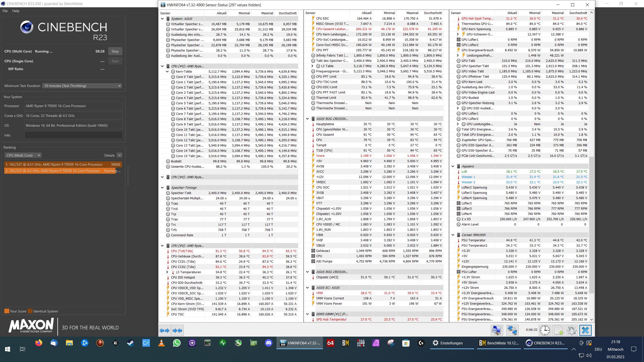The image size is (644, 362).
Task: Collapse the Kern-Takte tree node
Action: coord(167,72)
